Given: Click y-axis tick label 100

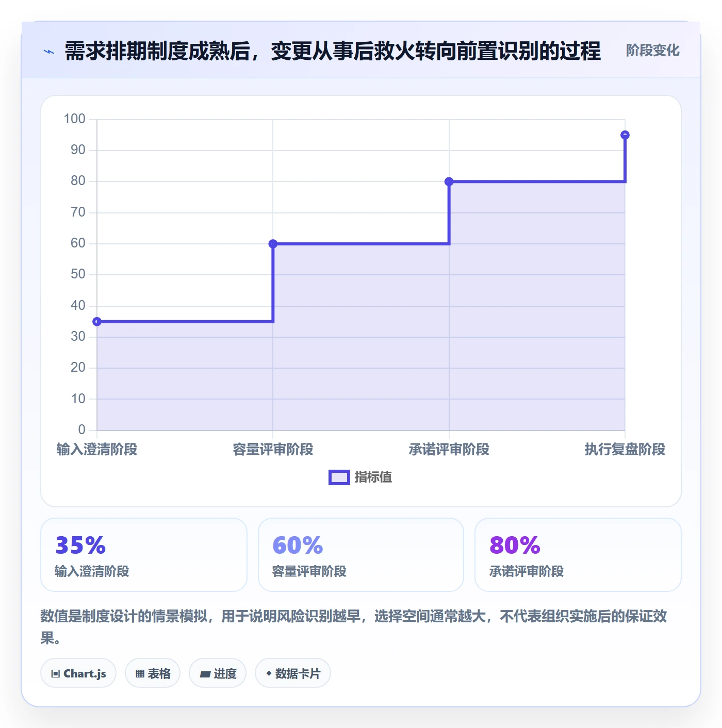Looking at the screenshot, I should click(x=74, y=119).
